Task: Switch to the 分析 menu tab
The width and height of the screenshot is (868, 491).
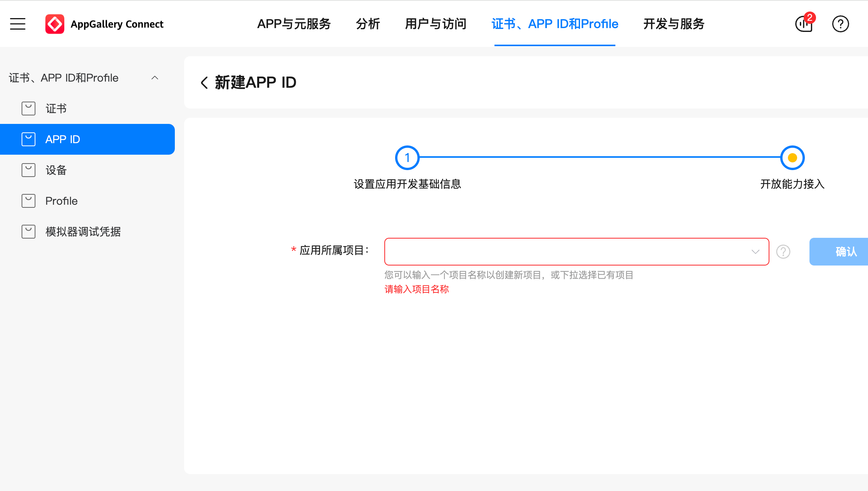Action: (368, 24)
